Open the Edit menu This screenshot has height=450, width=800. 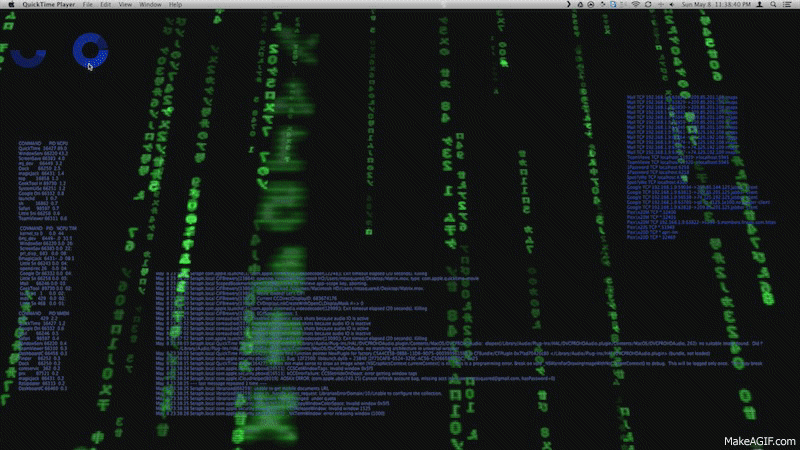pyautogui.click(x=106, y=5)
